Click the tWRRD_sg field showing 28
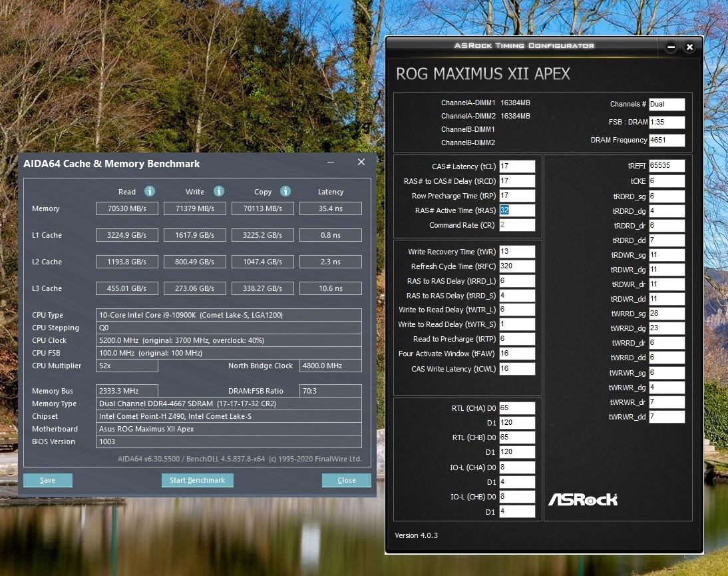Viewport: 728px width, 576px height. click(x=667, y=313)
